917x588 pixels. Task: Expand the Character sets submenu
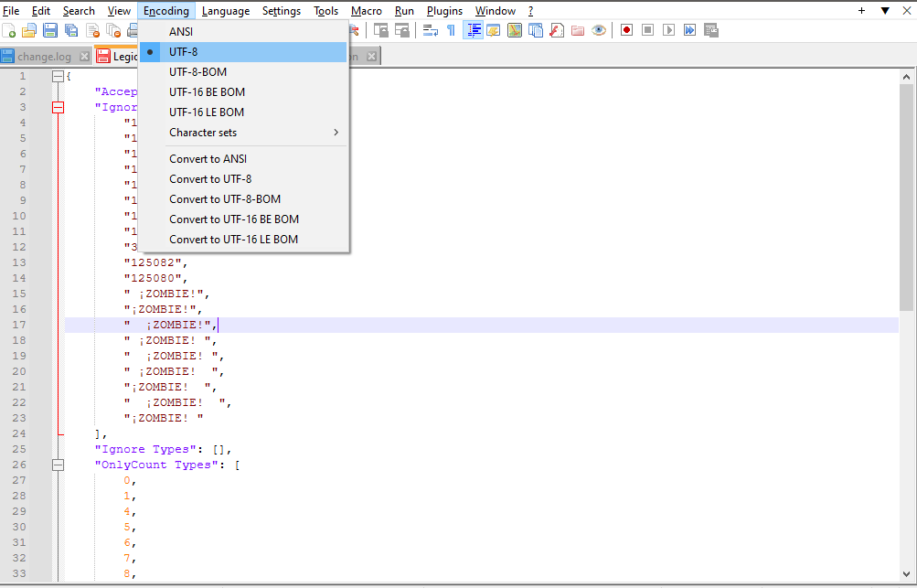(x=203, y=133)
